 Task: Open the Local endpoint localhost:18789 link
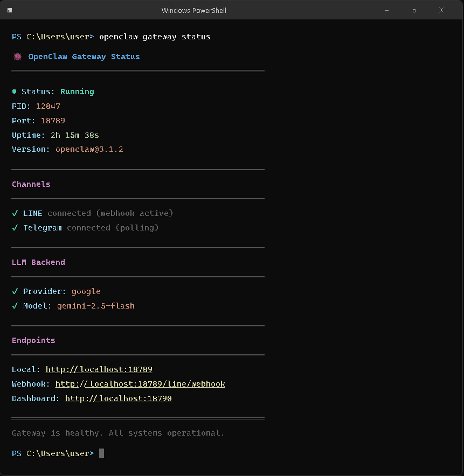[99, 369]
